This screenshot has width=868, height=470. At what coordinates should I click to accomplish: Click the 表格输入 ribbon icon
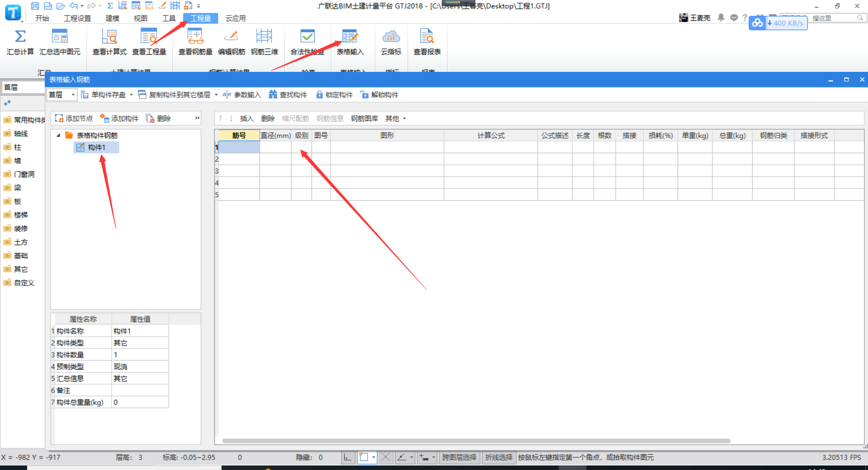click(350, 42)
